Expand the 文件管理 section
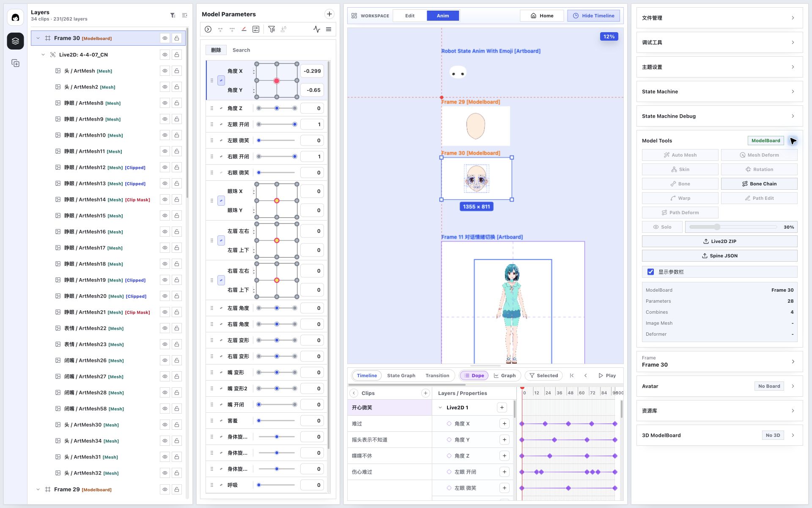 click(x=719, y=18)
